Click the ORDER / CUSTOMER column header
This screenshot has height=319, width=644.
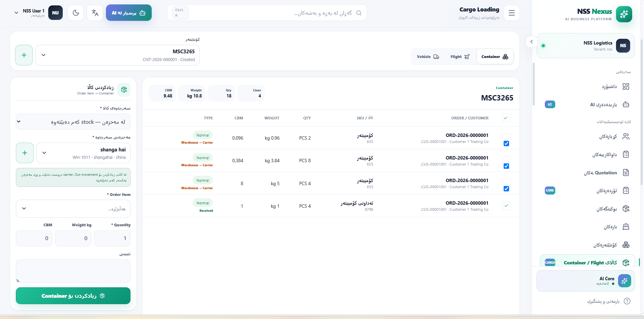tap(470, 118)
